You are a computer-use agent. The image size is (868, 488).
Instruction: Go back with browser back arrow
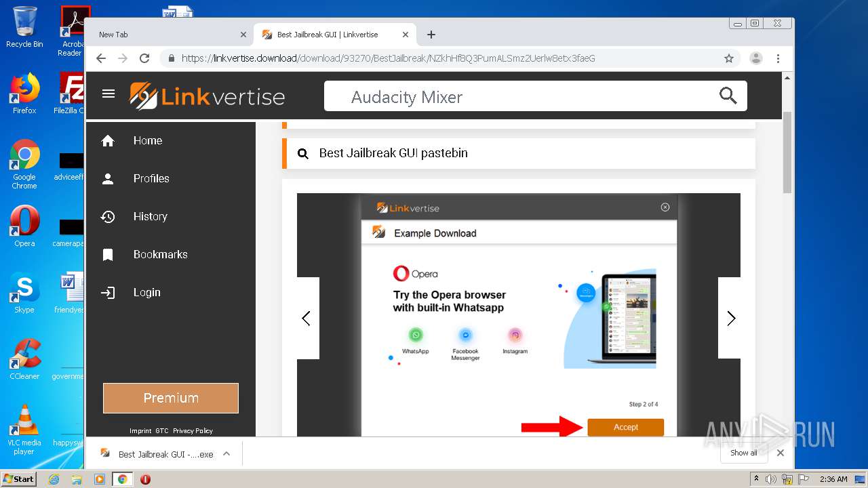point(101,58)
